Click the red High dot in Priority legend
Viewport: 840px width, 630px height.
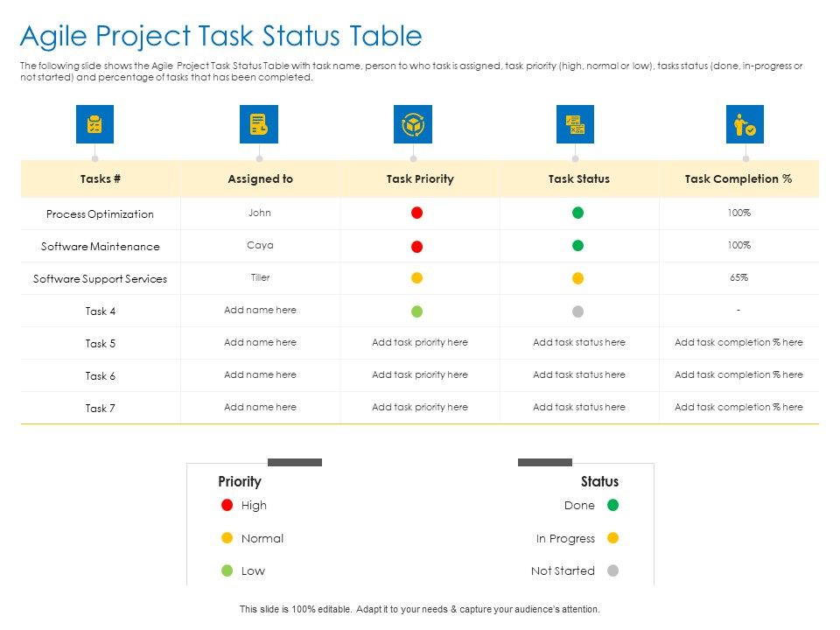(x=227, y=505)
